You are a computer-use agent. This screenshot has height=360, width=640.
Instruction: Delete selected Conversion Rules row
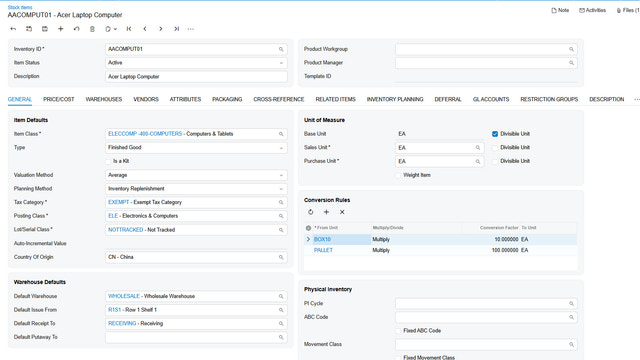(x=342, y=212)
